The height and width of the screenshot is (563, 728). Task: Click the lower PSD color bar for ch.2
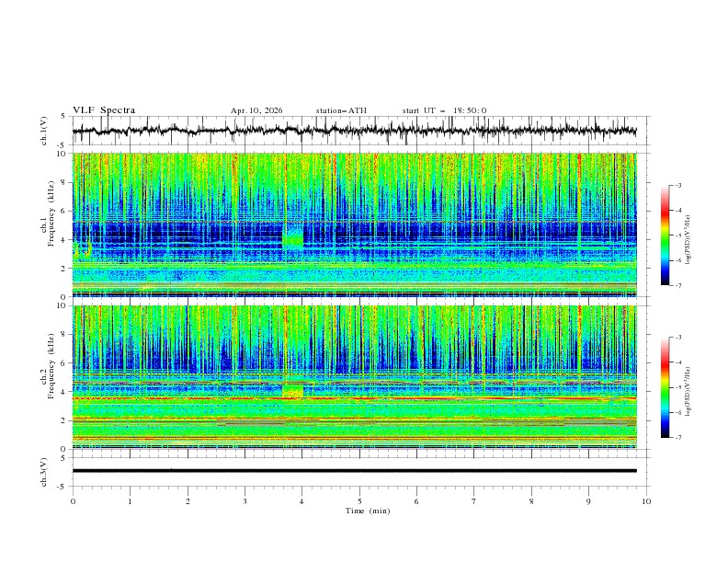point(665,387)
